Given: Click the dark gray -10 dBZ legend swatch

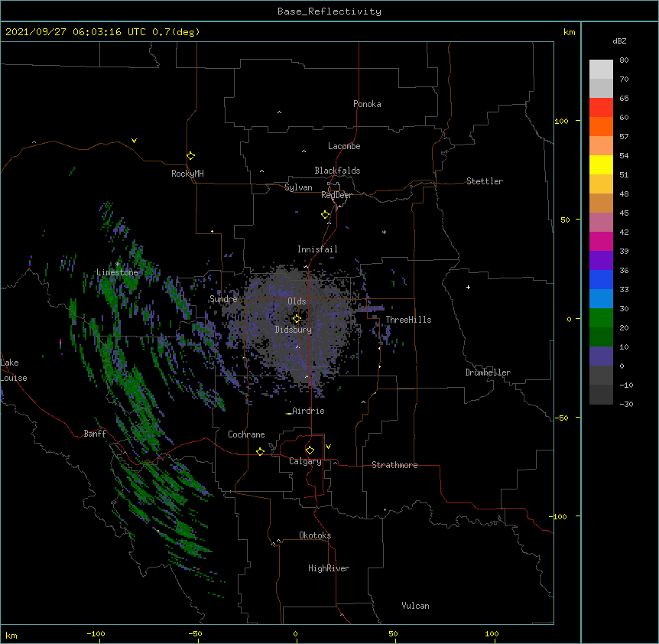Looking at the screenshot, I should click(x=601, y=395).
